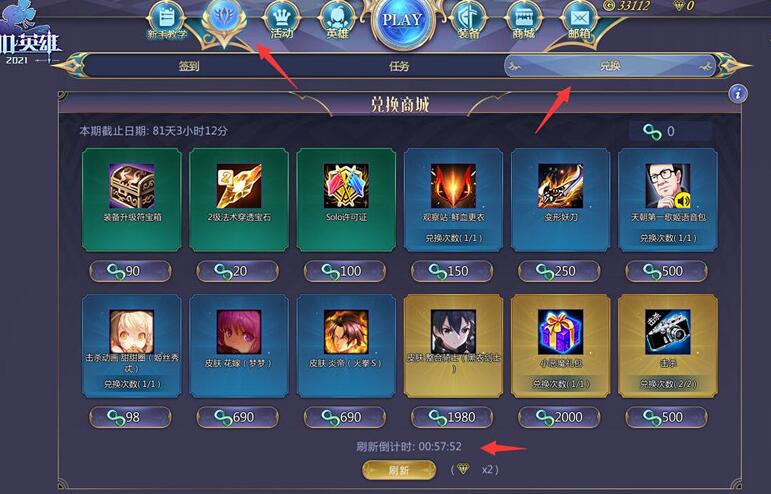
Task: Click the 1980 price button
Action: [452, 417]
